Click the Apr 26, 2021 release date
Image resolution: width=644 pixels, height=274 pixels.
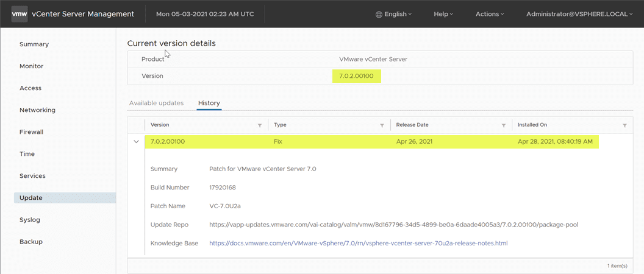[414, 142]
